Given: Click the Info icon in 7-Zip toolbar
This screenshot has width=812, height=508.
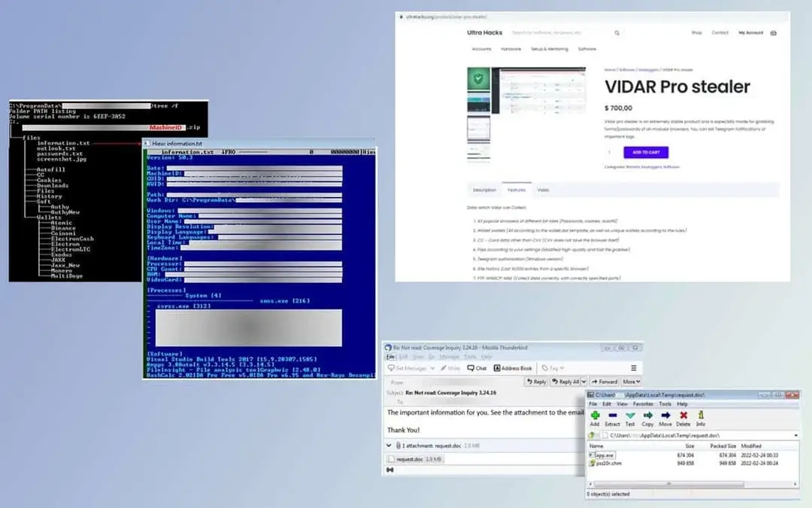Looking at the screenshot, I should (x=701, y=415).
